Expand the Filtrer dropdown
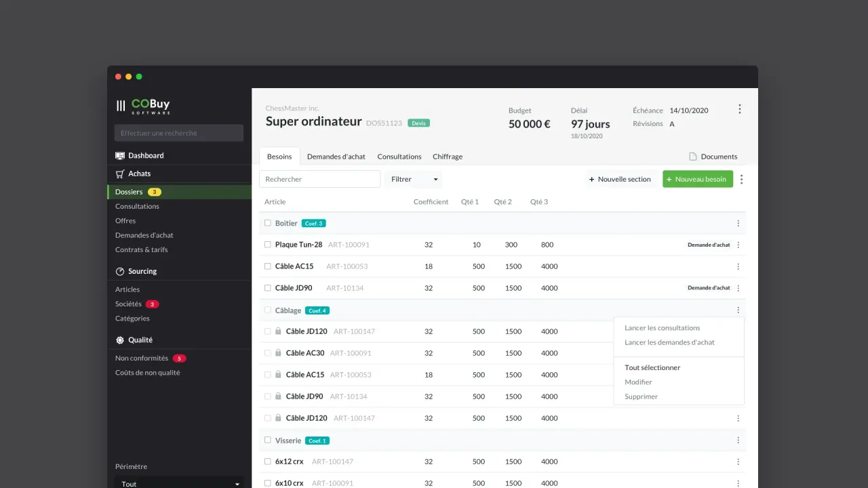 pyautogui.click(x=413, y=180)
